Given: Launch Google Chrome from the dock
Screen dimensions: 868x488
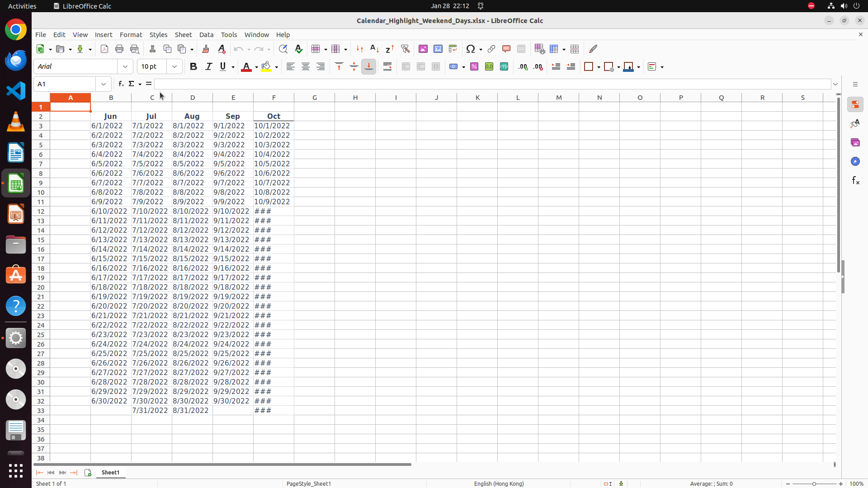Looking at the screenshot, I should pyautogui.click(x=16, y=30).
